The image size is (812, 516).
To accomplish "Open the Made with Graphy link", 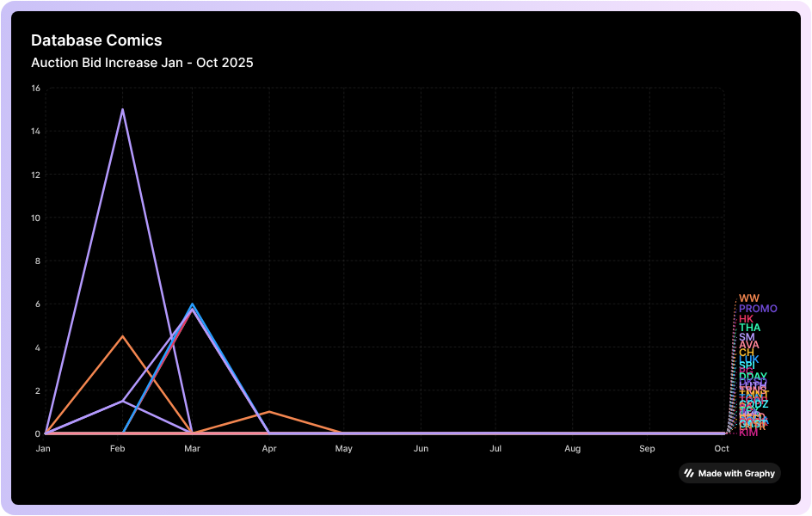I will (x=735, y=473).
